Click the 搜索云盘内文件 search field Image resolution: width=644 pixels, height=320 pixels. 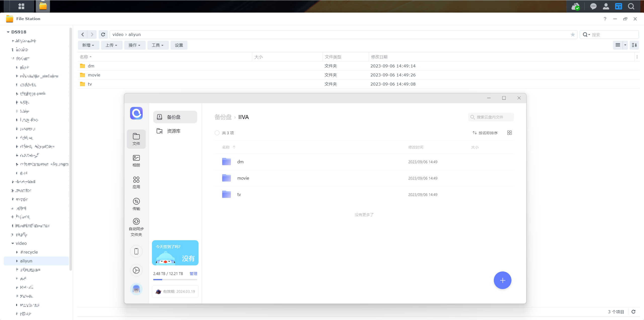(x=491, y=117)
